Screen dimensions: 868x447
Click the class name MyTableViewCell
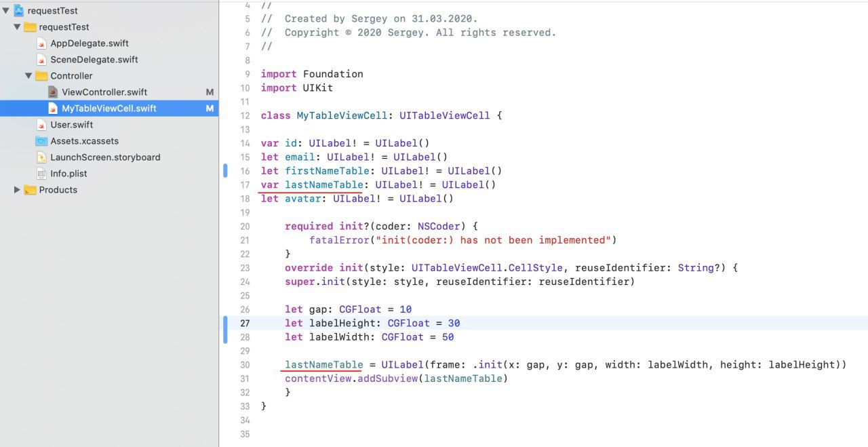pyautogui.click(x=342, y=115)
